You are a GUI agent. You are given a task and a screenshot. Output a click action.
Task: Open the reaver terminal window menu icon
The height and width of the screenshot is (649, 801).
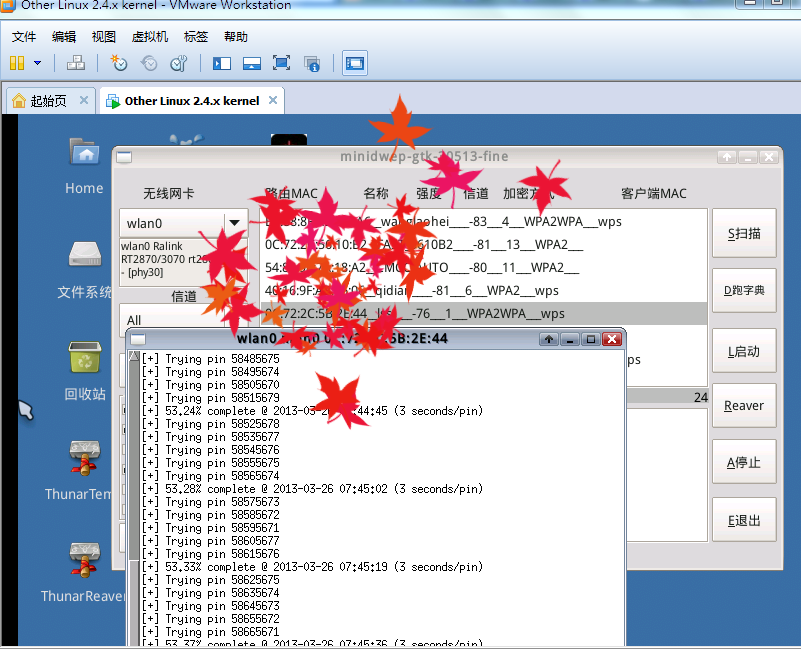138,339
